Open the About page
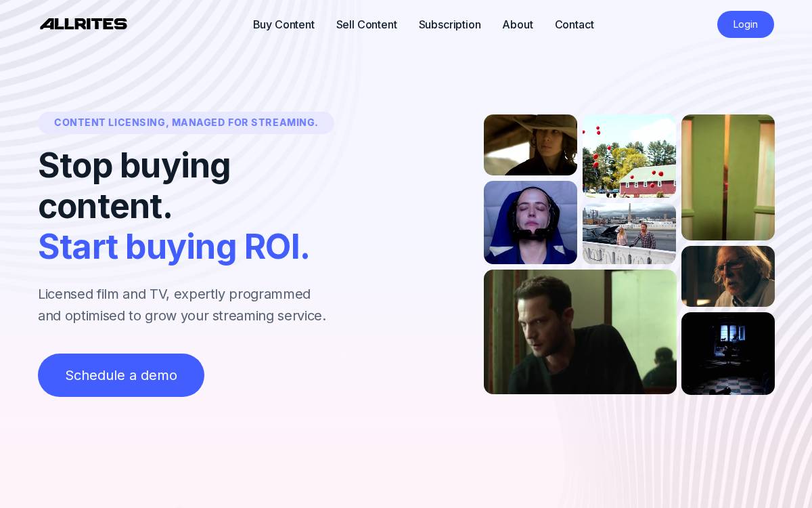 [x=518, y=24]
